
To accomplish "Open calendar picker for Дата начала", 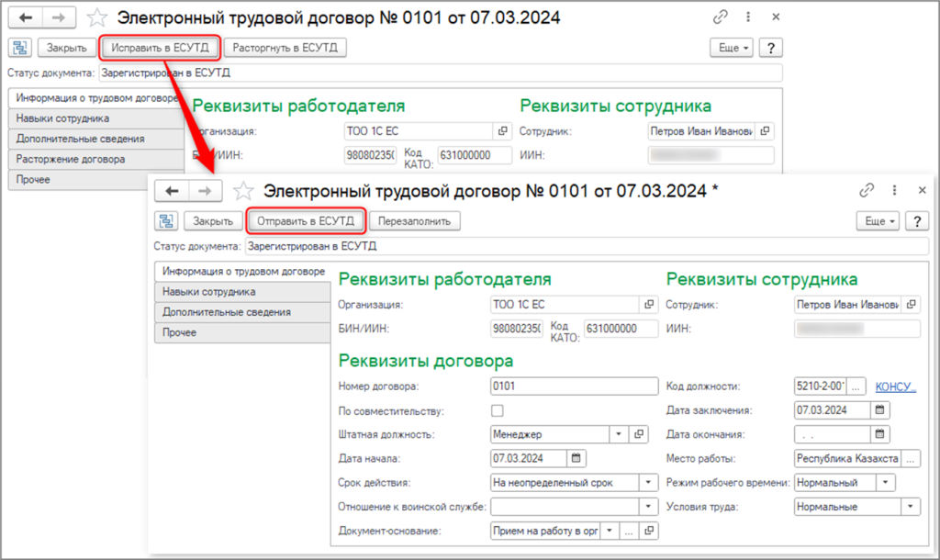I will pyautogui.click(x=576, y=458).
